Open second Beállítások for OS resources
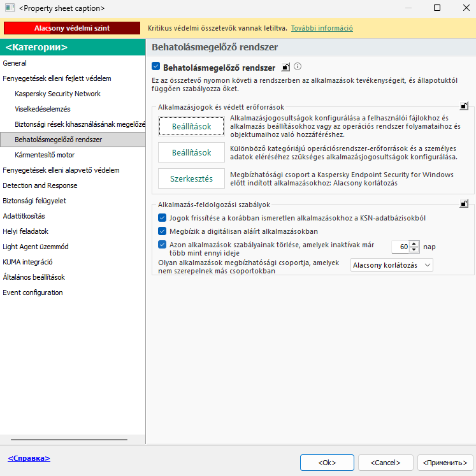The height and width of the screenshot is (476, 476). click(x=191, y=152)
